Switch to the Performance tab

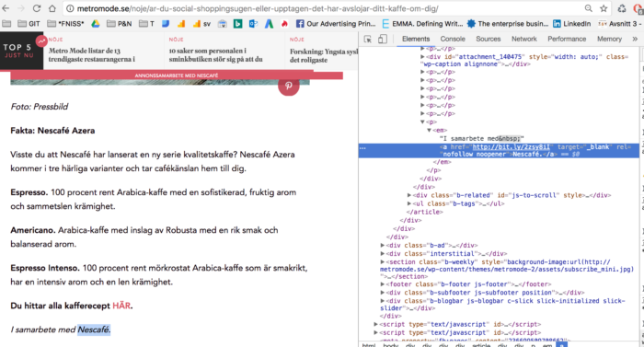[567, 39]
